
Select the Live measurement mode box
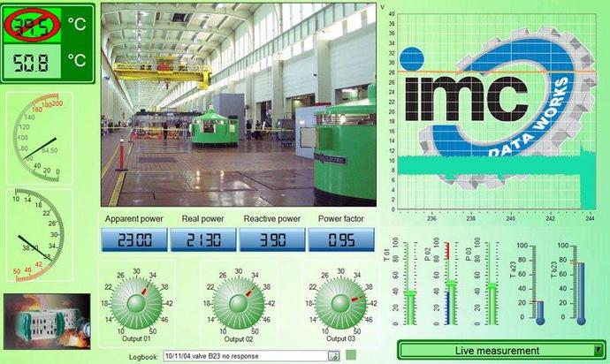pos(501,351)
